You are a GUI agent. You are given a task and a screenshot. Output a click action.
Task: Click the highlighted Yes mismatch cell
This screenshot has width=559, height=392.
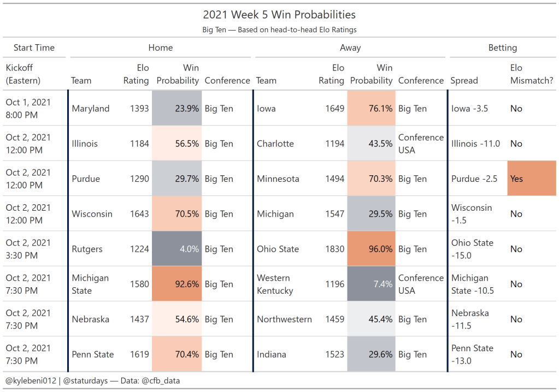[x=531, y=179]
